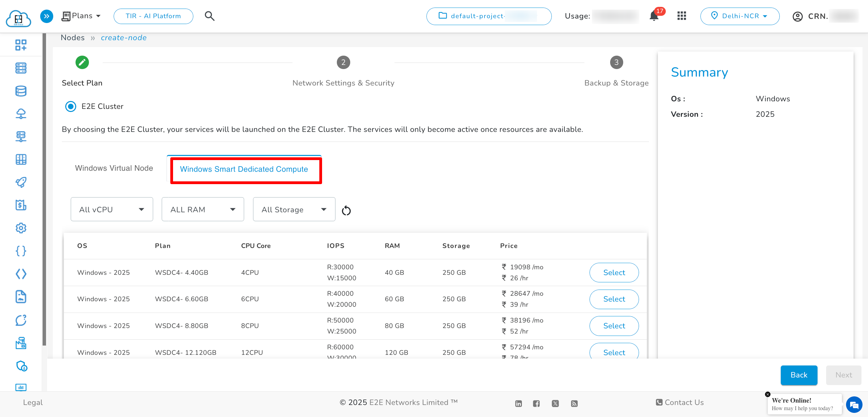Open the apps grid menu
The image size is (868, 417).
[682, 16]
